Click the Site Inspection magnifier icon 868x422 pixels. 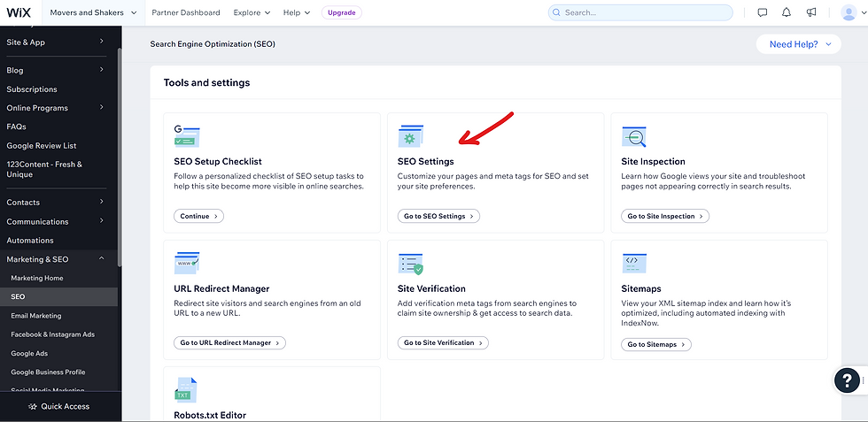[x=634, y=136]
